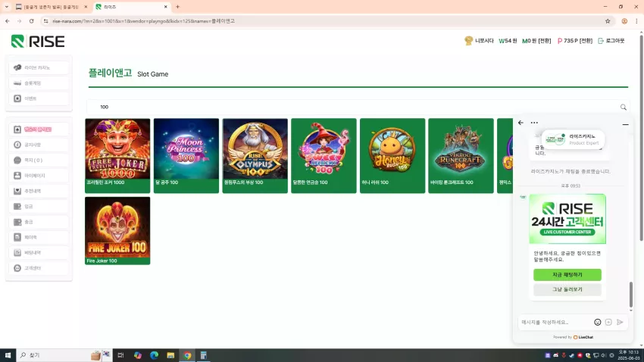644x362 pixels.
Task: Switch to the first browser tab
Action: click(x=52, y=7)
